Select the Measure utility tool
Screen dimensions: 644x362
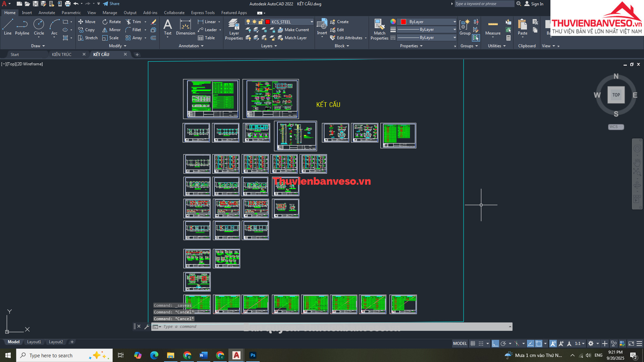[x=493, y=27]
